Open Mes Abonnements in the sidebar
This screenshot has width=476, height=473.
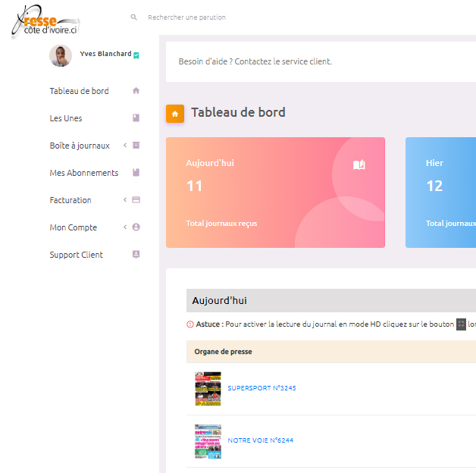pos(83,173)
